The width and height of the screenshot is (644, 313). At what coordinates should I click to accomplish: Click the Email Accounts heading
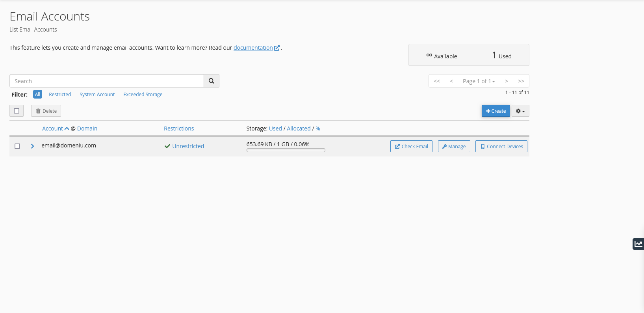coord(50,17)
